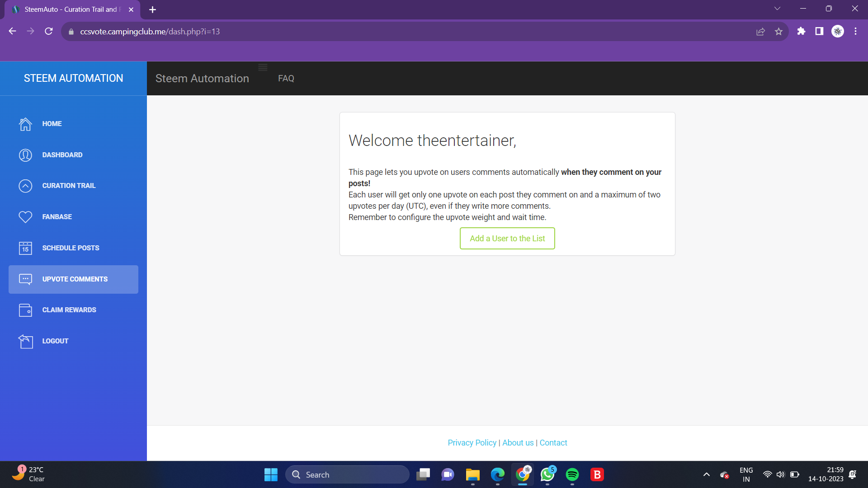Open Chrome three-dot menu
Viewport: 868px width, 488px height.
click(855, 31)
